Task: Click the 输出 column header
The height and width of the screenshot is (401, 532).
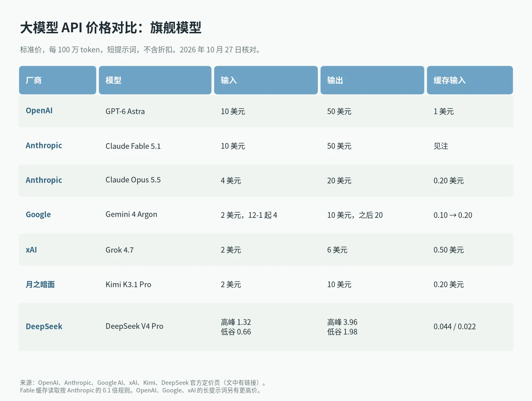Action: point(372,80)
